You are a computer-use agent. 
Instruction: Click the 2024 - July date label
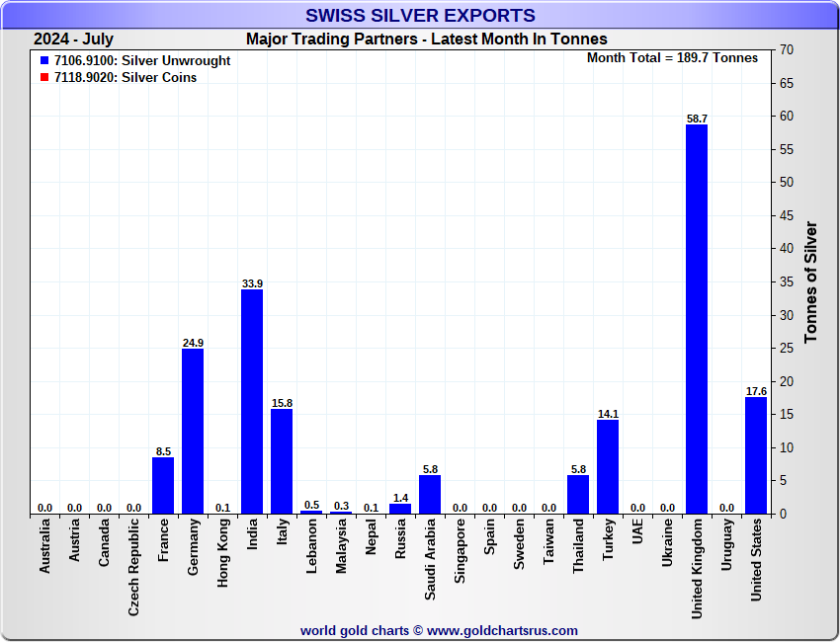click(x=73, y=40)
